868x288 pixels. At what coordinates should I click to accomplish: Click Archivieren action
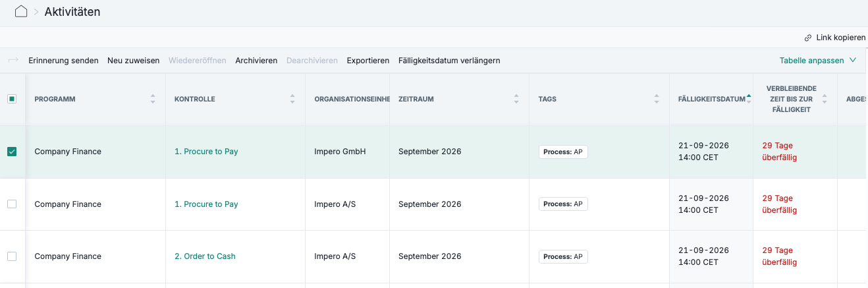(256, 61)
